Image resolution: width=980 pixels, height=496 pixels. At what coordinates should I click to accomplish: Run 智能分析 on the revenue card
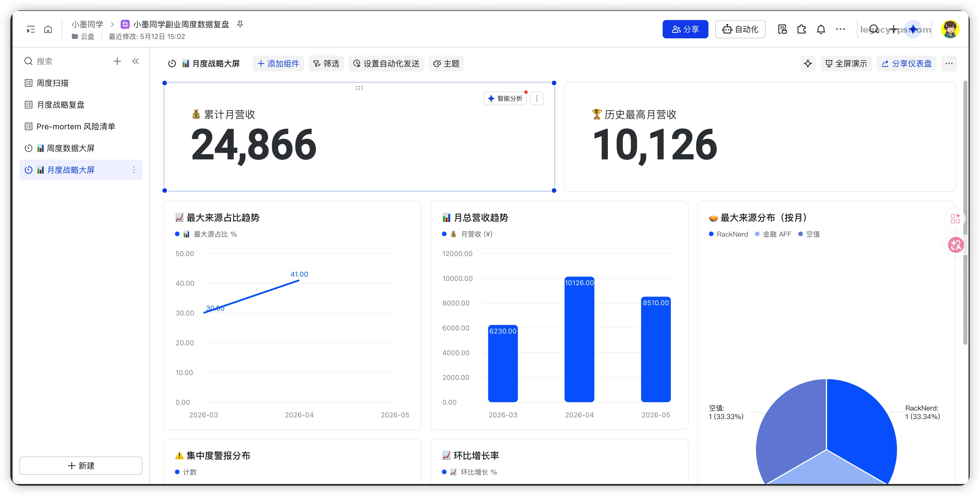pyautogui.click(x=505, y=99)
